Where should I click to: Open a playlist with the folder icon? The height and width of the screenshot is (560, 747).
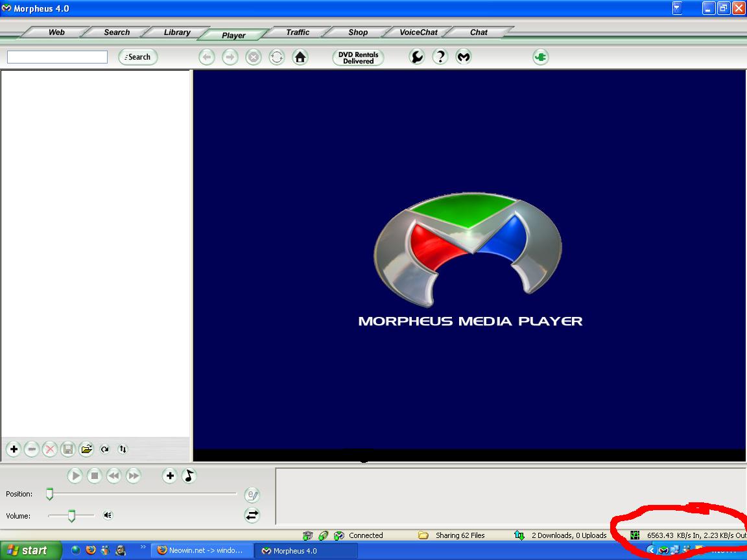pyautogui.click(x=86, y=449)
